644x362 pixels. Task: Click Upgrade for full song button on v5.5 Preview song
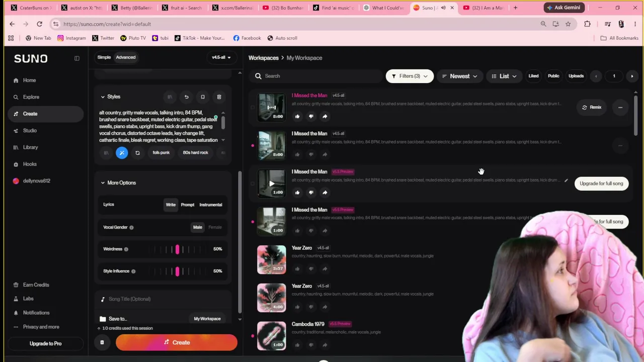(601, 184)
